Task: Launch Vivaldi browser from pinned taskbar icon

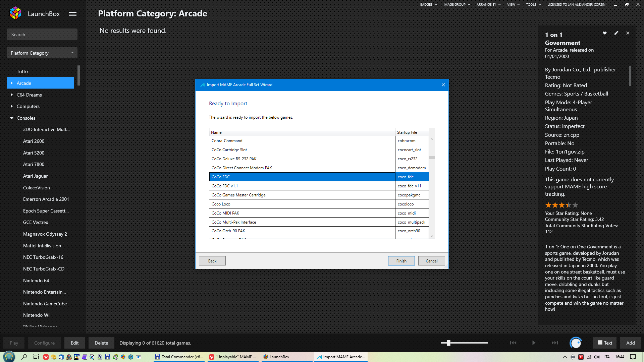Action: 46,357
